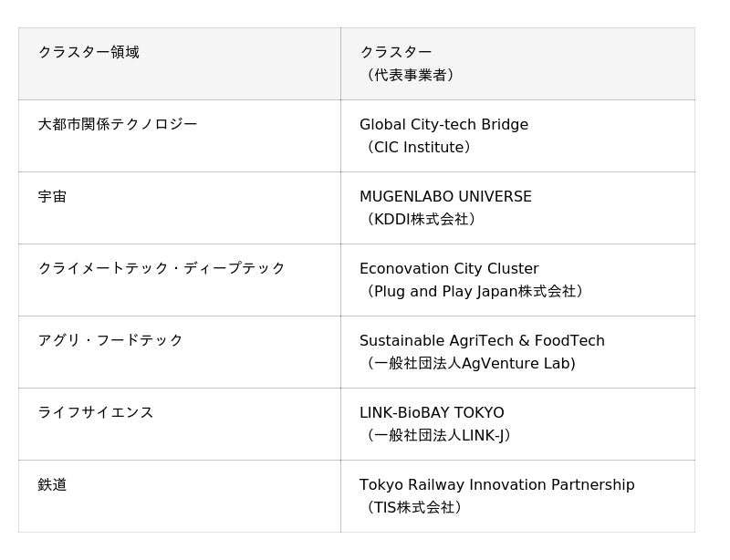
Task: Click the MUGENLABO UNIVERSE cluster name
Action: tap(445, 197)
